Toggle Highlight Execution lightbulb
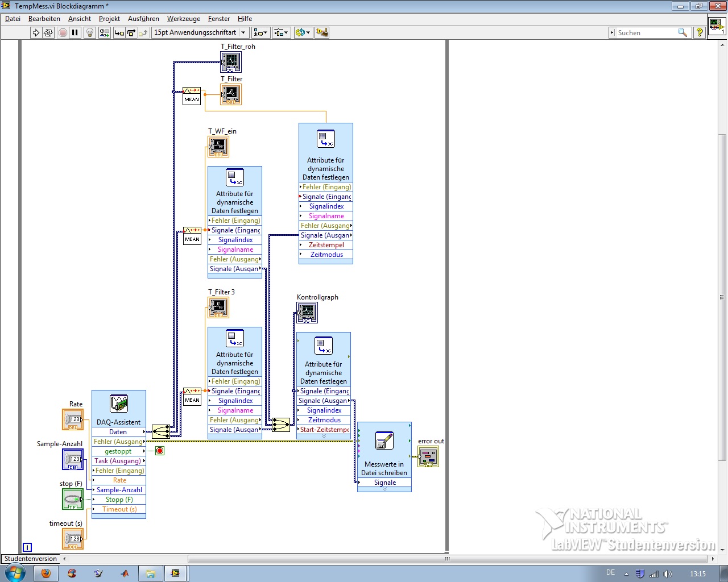 point(90,32)
